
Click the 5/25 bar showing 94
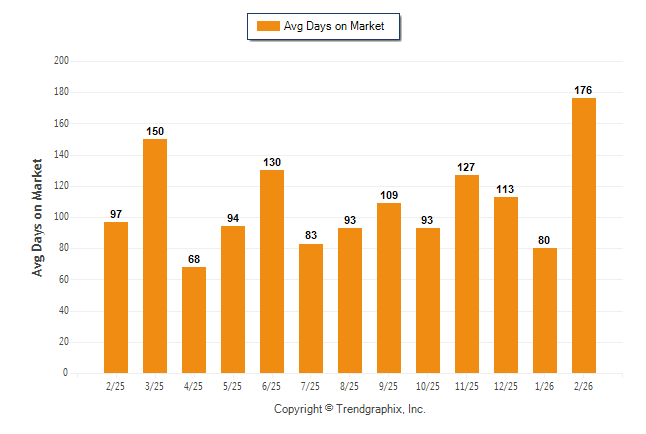(233, 299)
